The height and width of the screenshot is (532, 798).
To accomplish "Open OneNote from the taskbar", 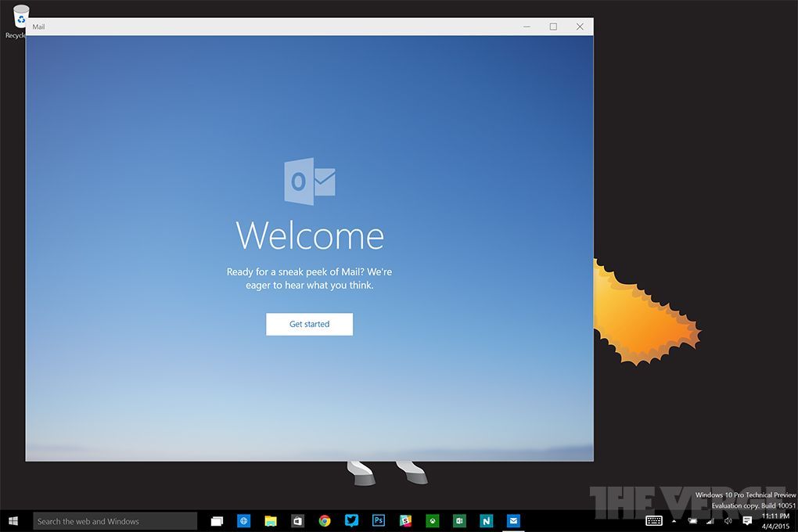I will click(487, 520).
